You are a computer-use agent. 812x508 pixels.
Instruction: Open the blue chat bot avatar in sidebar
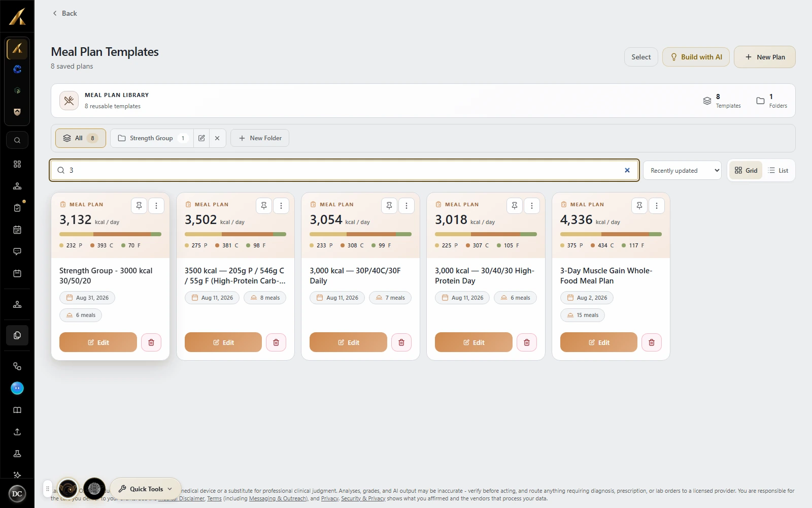[x=17, y=388]
